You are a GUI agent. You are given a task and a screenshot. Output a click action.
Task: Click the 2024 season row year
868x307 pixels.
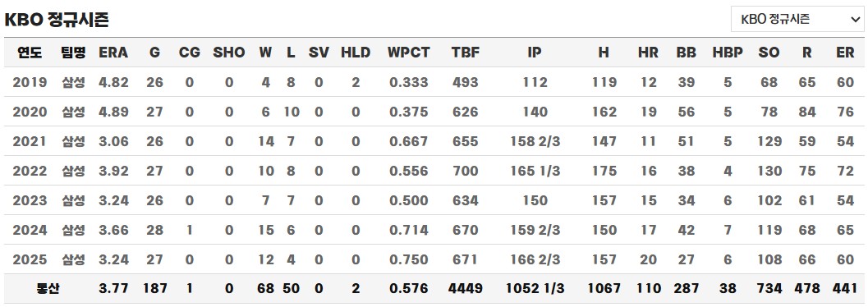[30, 230]
